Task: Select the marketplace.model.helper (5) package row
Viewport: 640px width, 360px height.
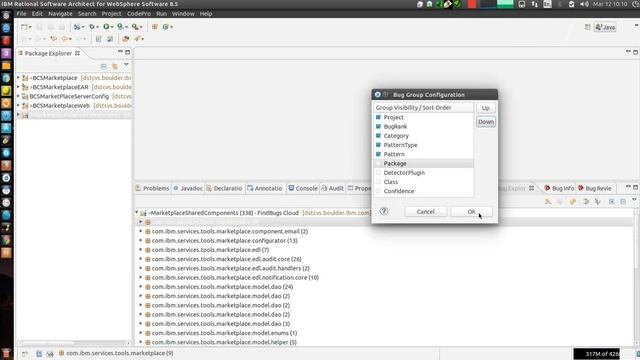Action: (x=224, y=342)
